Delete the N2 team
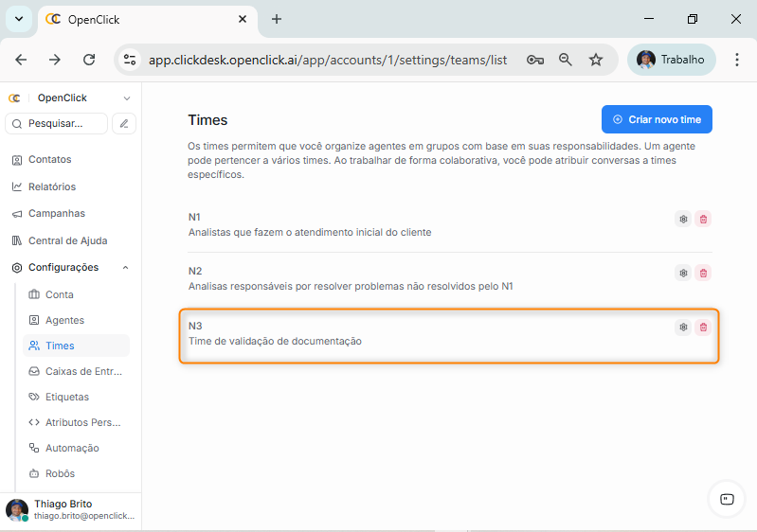The width and height of the screenshot is (757, 532). tap(703, 273)
